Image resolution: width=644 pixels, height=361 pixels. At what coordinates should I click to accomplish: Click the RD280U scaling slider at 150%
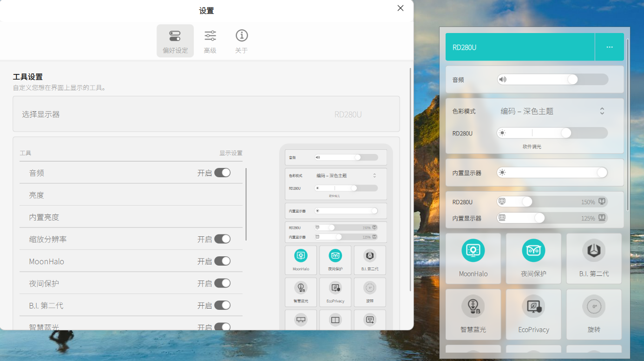click(x=552, y=201)
